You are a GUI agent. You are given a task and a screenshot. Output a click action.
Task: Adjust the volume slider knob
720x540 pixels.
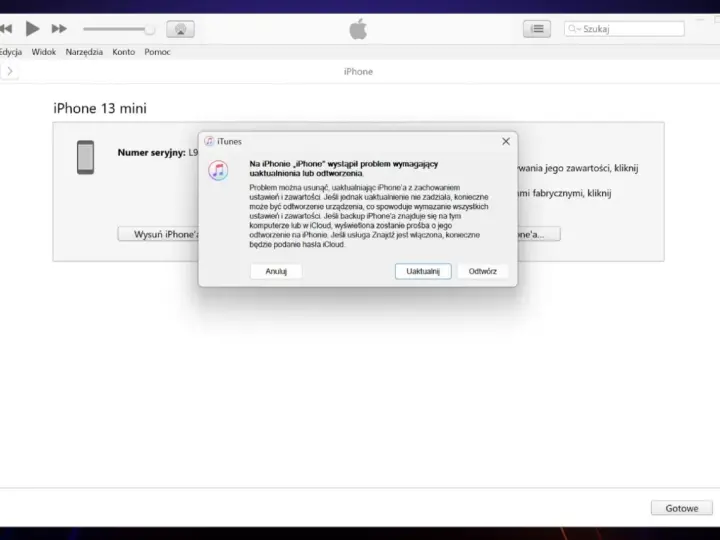click(149, 29)
